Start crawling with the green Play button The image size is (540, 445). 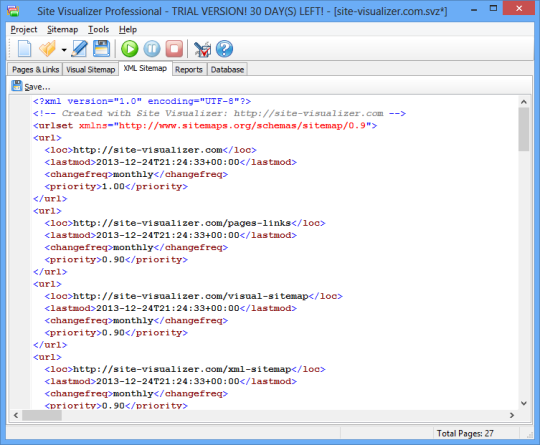(129, 49)
